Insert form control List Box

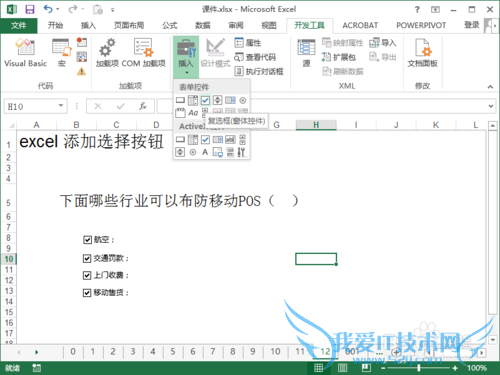pyautogui.click(x=230, y=100)
